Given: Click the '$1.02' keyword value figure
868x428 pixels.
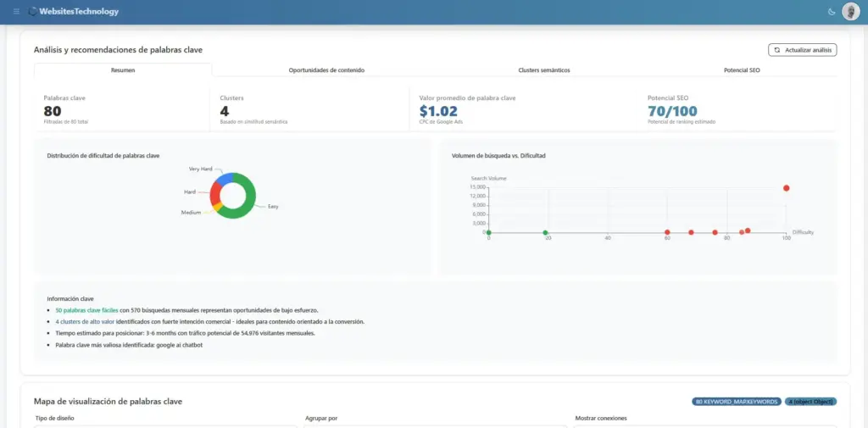Looking at the screenshot, I should [x=438, y=111].
